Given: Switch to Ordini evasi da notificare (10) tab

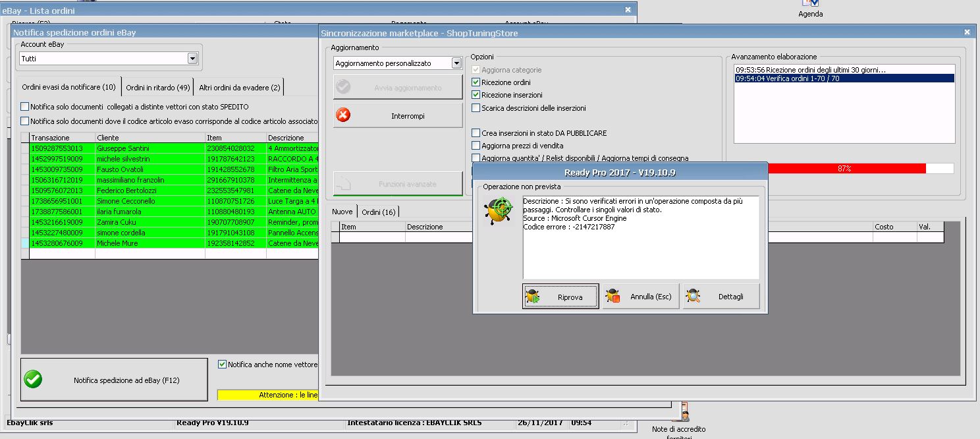Looking at the screenshot, I should [68, 87].
